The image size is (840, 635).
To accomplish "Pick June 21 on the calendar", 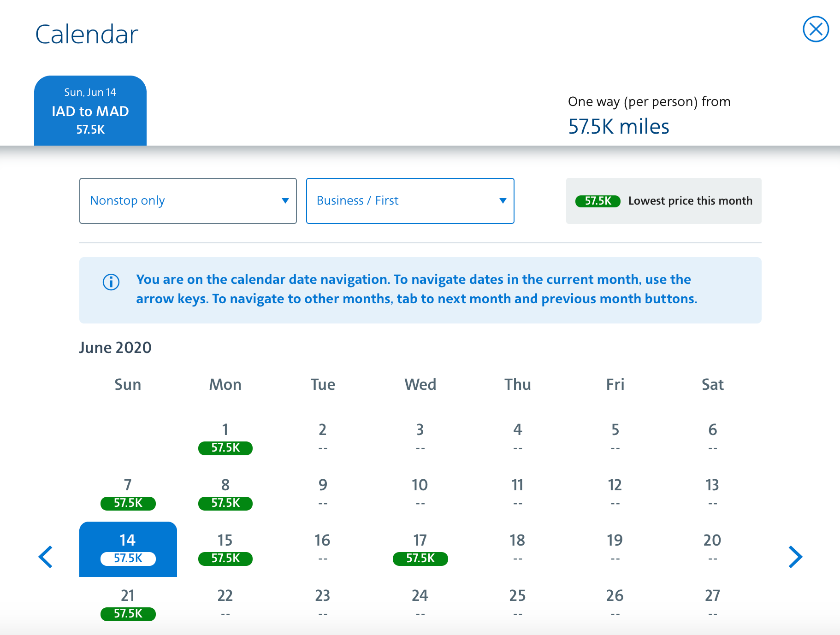I will tap(128, 604).
